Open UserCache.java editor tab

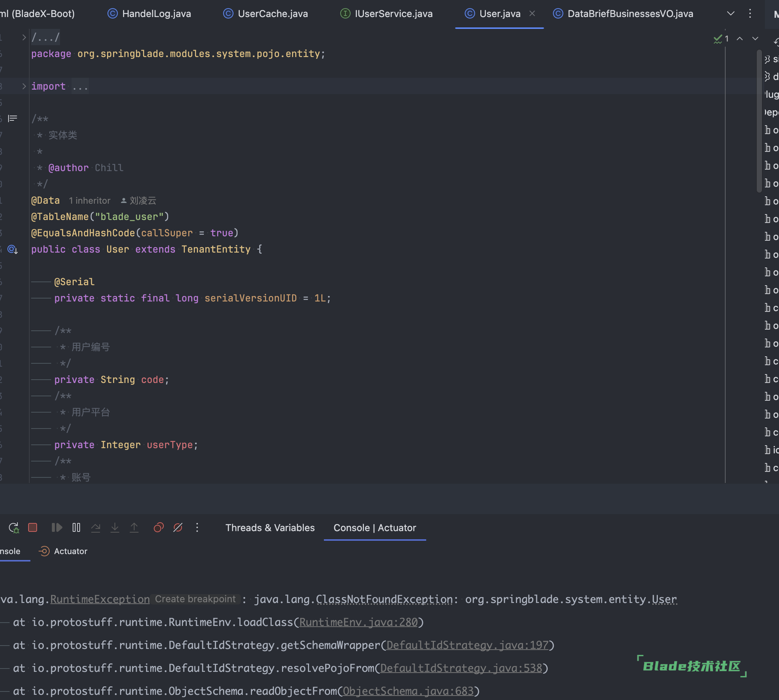266,14
